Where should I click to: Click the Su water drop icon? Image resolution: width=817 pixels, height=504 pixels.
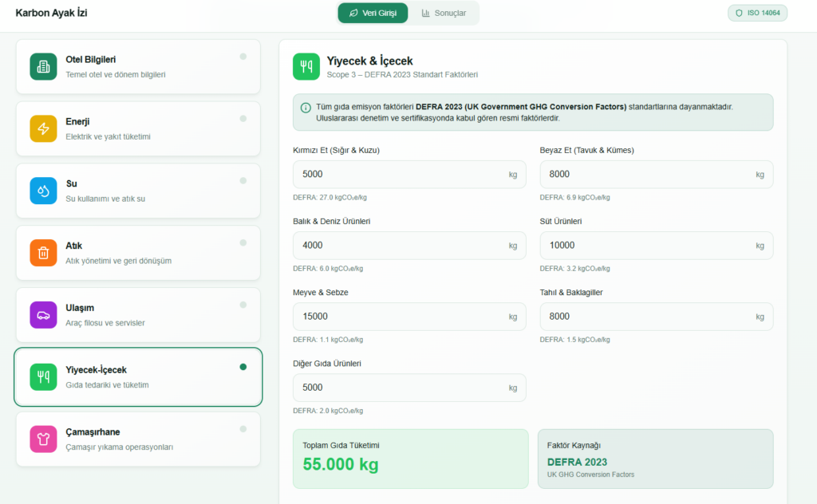pyautogui.click(x=43, y=191)
